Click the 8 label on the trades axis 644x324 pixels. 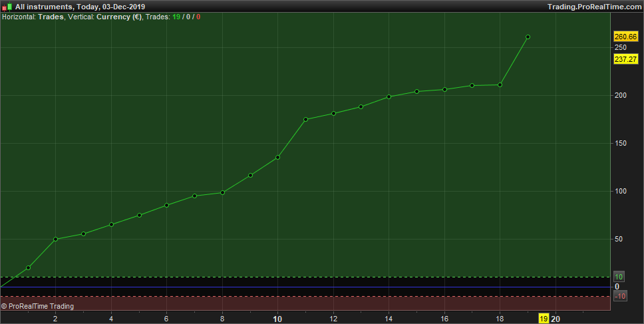tap(223, 319)
